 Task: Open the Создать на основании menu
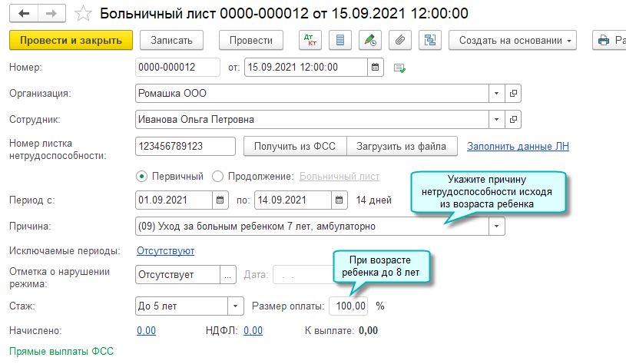point(512,40)
